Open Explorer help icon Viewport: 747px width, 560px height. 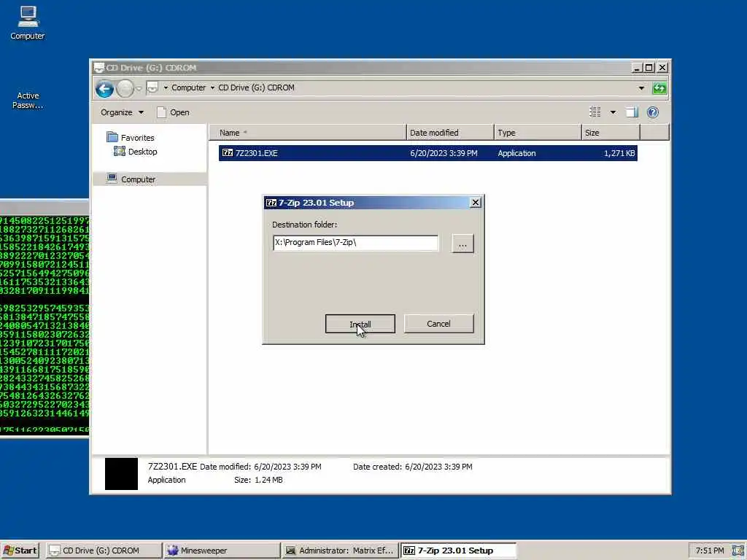pyautogui.click(x=653, y=112)
